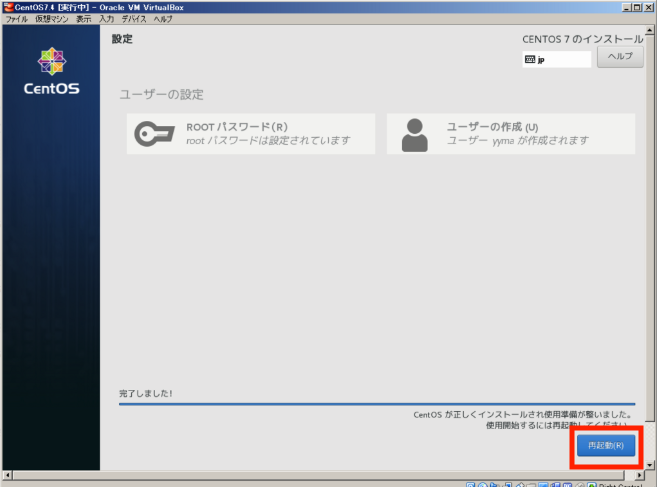Open the 仮想マシン menu
The image size is (661, 491).
52,19
